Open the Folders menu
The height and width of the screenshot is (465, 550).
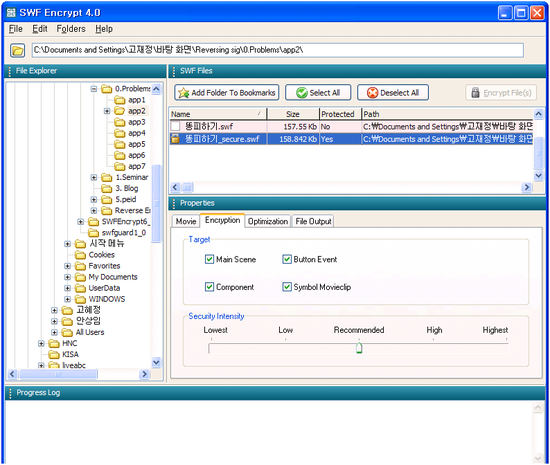tap(71, 29)
